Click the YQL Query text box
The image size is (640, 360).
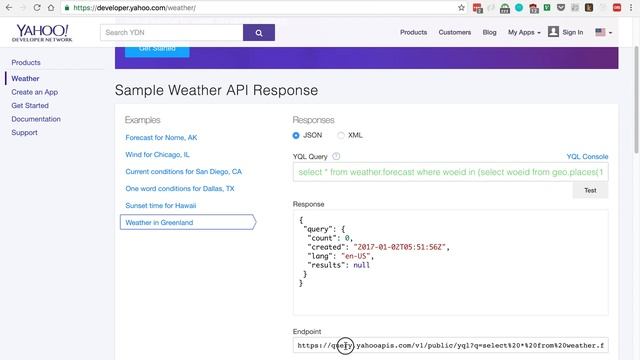click(x=451, y=172)
